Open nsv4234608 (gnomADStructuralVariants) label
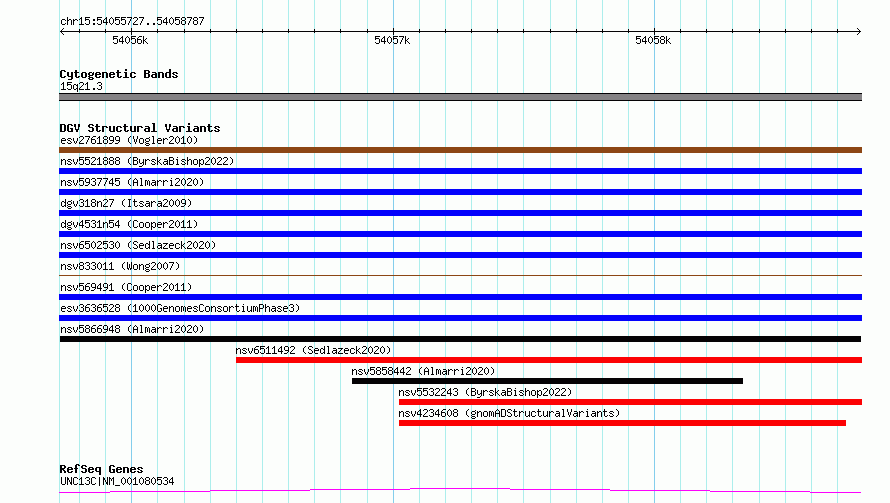890x503 pixels. pos(509,413)
